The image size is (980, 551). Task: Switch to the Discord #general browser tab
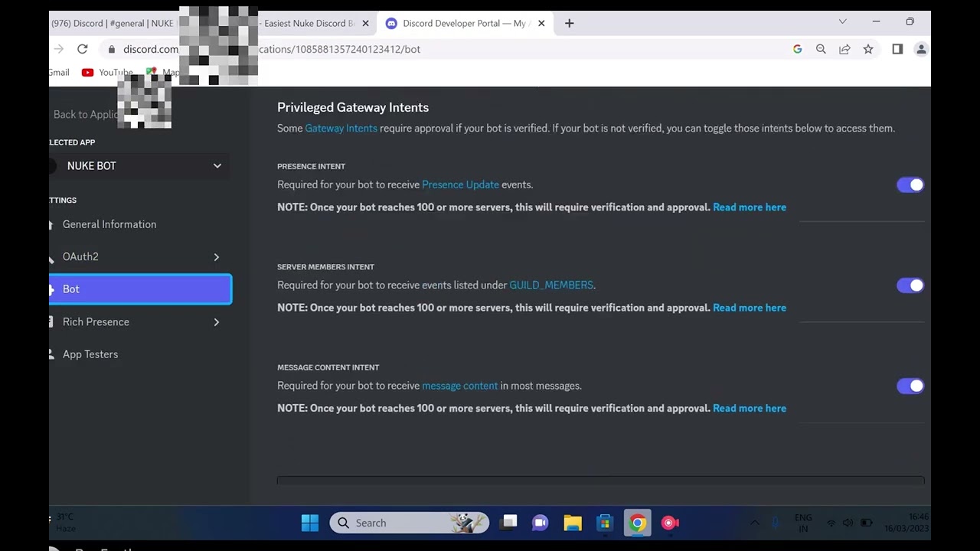click(x=113, y=23)
